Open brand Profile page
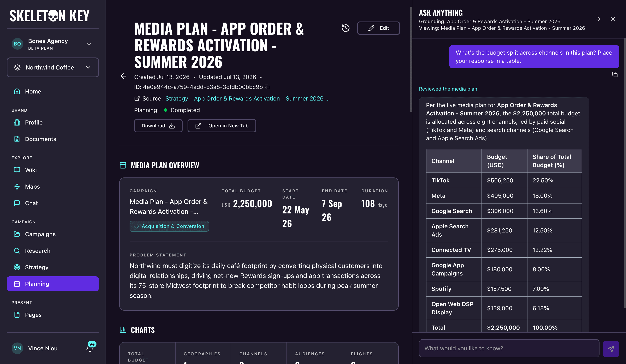 point(53,123)
